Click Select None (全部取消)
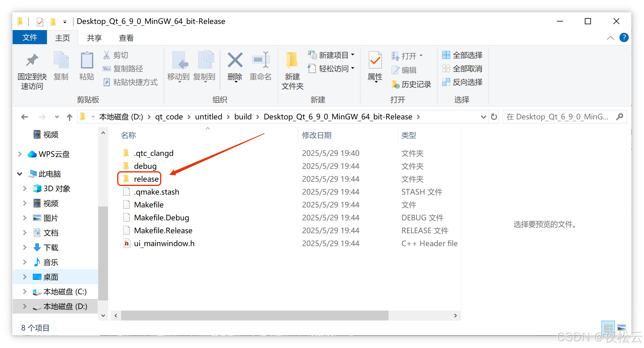The height and width of the screenshot is (348, 644). (x=462, y=69)
